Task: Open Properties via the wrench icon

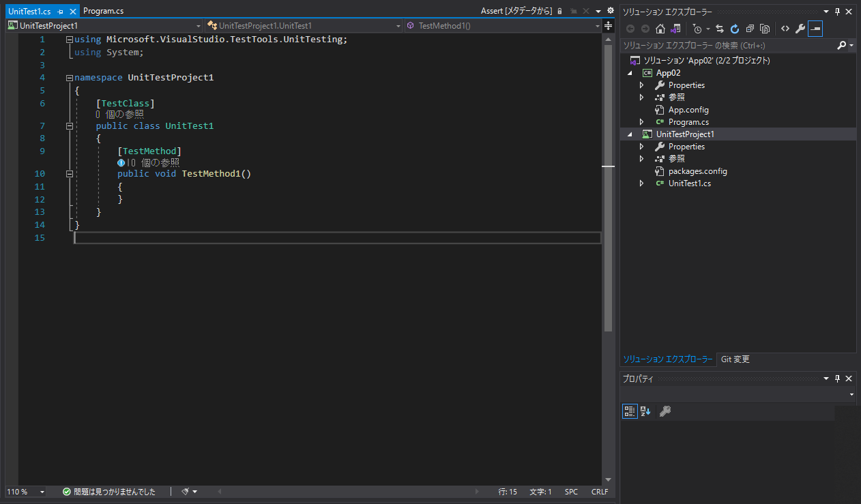Action: point(800,29)
